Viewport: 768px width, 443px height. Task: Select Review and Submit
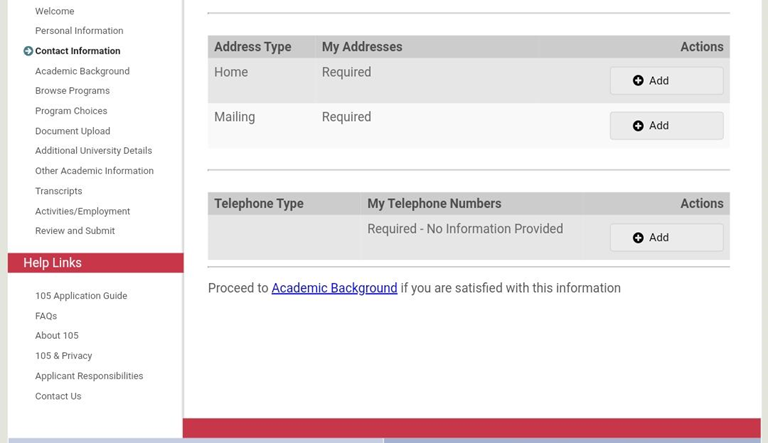[x=75, y=231]
